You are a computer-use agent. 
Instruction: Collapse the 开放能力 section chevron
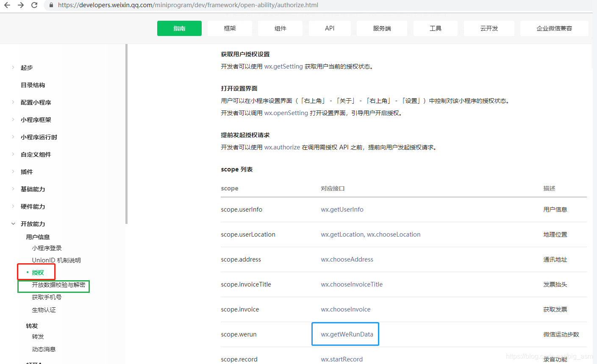[x=13, y=223]
